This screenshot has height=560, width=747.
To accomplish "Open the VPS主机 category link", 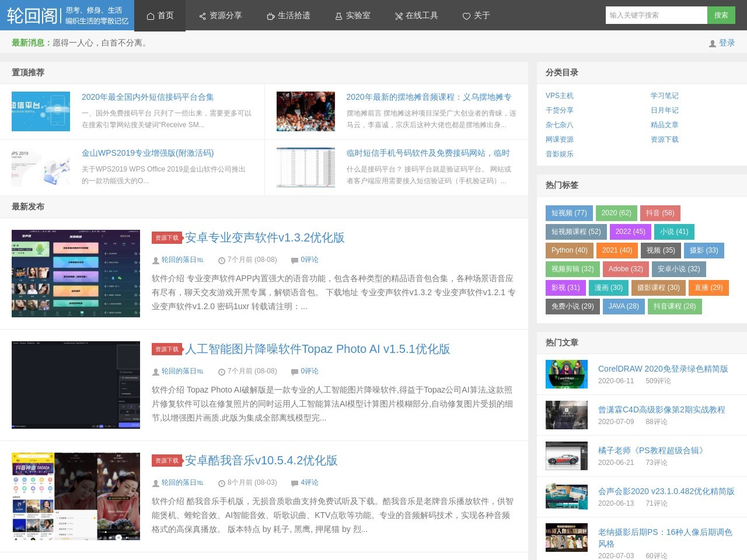I will tap(559, 96).
